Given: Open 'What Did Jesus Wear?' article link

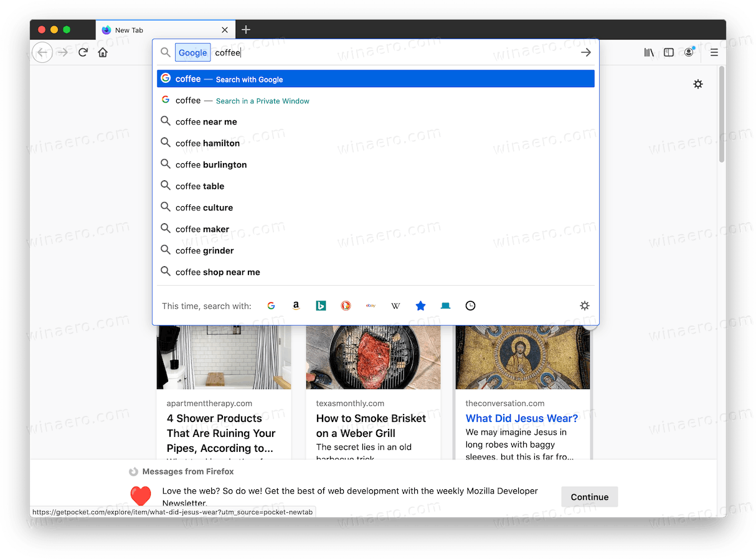Looking at the screenshot, I should pyautogui.click(x=522, y=418).
